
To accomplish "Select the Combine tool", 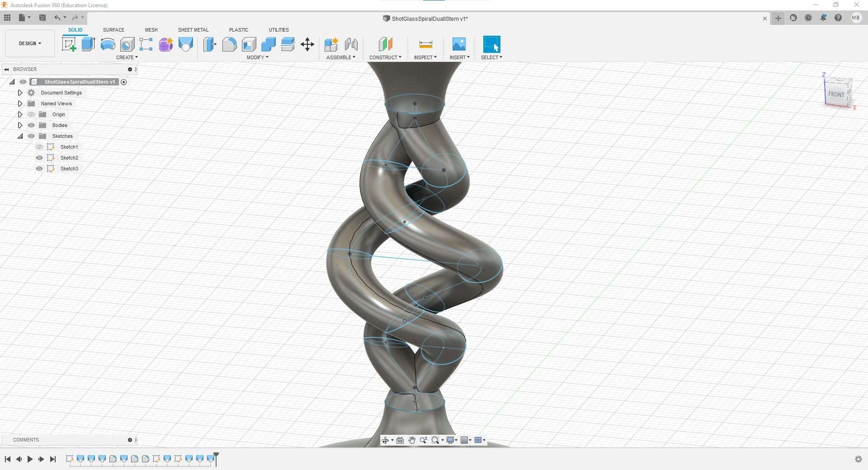I will (268, 44).
